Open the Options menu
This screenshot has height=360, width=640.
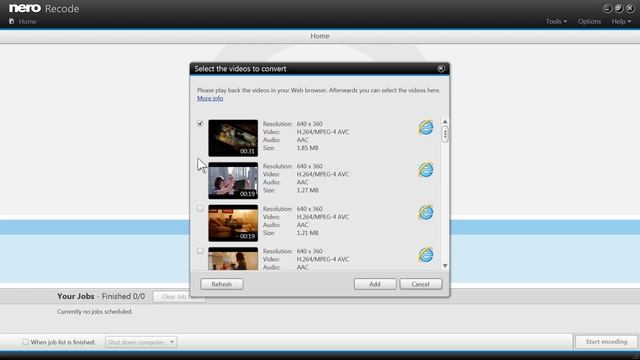point(589,21)
